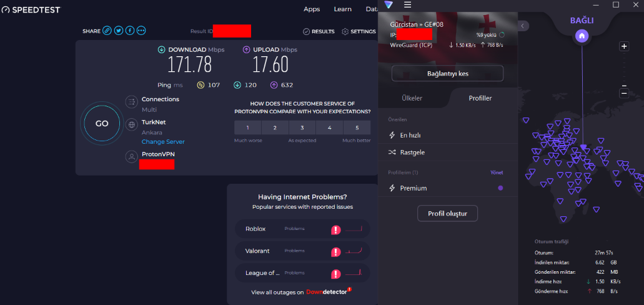
Task: Select the En hızlı profile
Action: pyautogui.click(x=448, y=135)
